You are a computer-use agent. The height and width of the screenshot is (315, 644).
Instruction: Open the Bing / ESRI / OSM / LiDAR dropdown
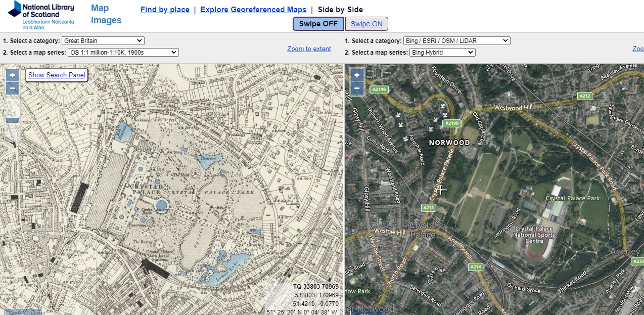click(x=457, y=41)
